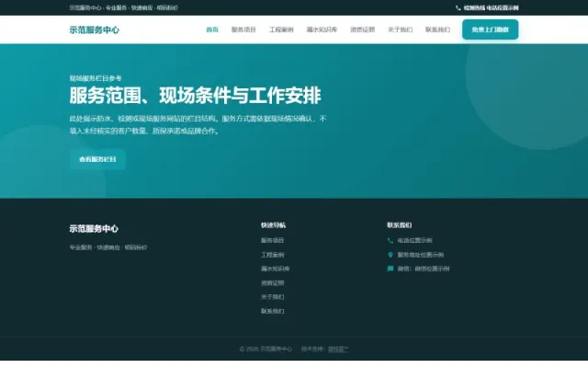588x368 pixels.
Task: Click the underlined 技术支持 link at the page bottom
Action: pos(338,350)
